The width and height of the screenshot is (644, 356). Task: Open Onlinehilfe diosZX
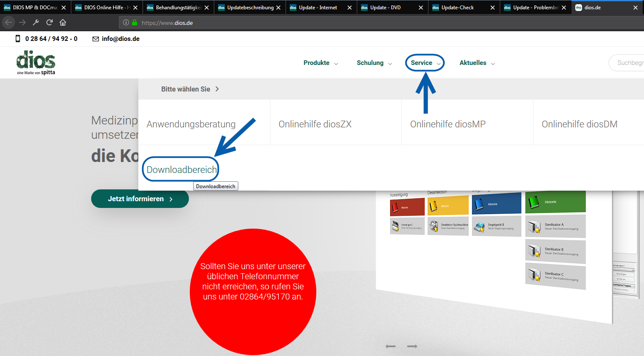coord(315,124)
